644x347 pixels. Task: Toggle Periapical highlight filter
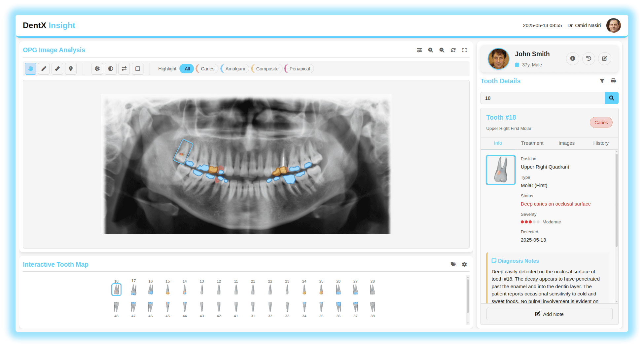(299, 69)
